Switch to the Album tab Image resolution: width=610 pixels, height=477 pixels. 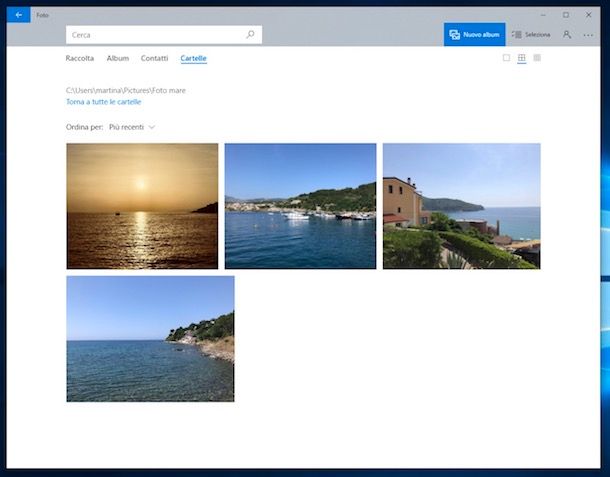pyautogui.click(x=117, y=58)
